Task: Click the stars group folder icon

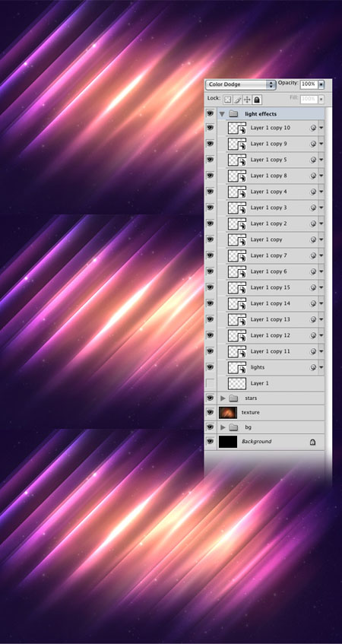Action: coord(233,398)
